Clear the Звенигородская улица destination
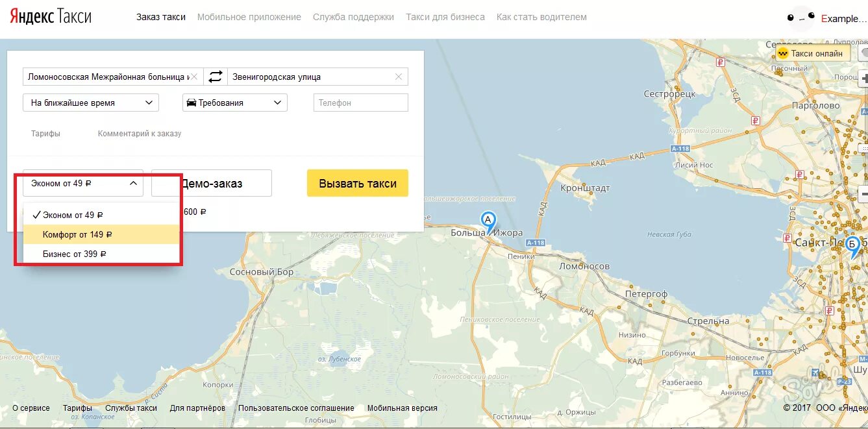The height and width of the screenshot is (429, 868). pyautogui.click(x=399, y=77)
